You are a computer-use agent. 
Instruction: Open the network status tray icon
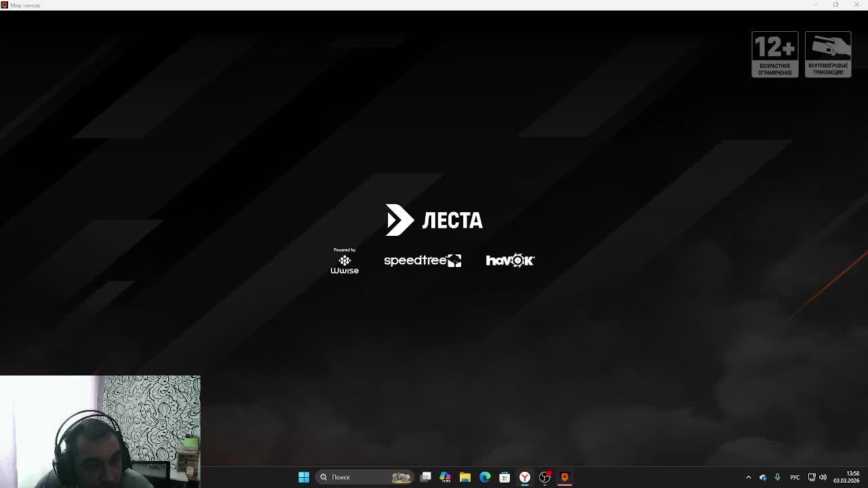(812, 477)
